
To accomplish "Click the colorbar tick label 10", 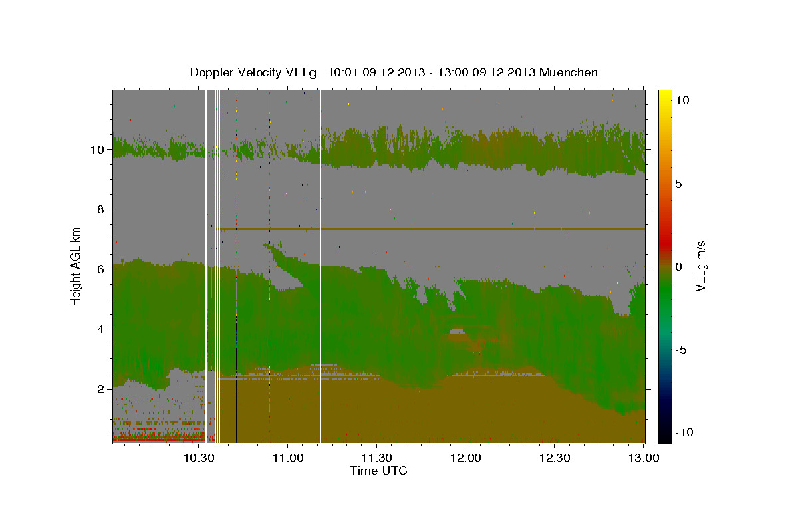I will point(682,100).
